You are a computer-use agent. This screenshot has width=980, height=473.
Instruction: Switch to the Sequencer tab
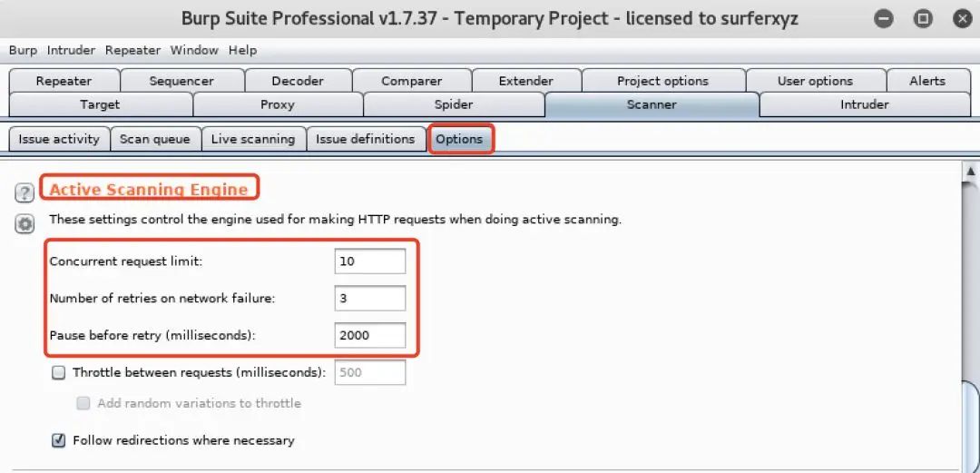click(181, 81)
